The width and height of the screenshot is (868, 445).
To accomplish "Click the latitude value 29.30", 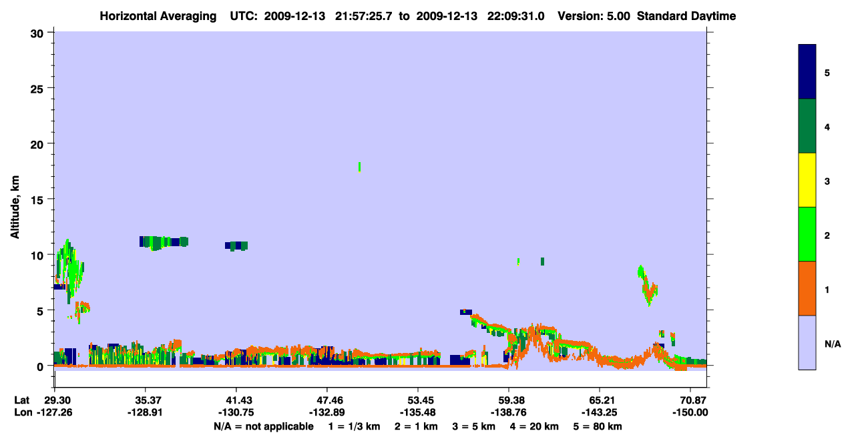I will click(57, 400).
